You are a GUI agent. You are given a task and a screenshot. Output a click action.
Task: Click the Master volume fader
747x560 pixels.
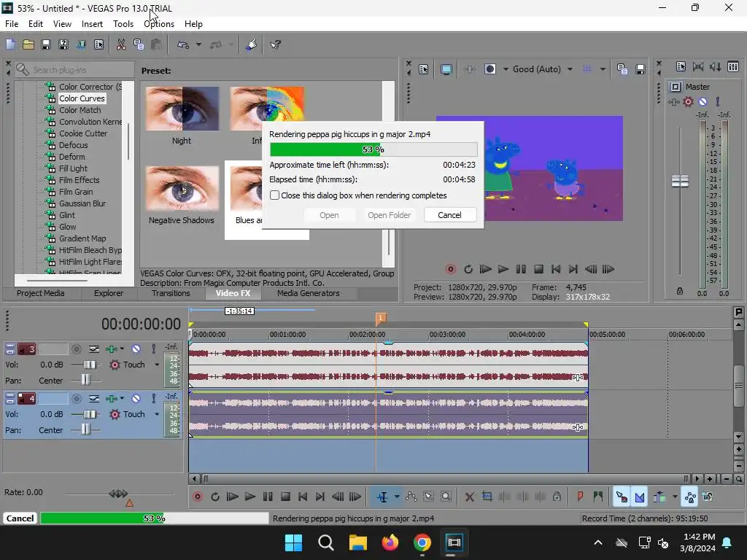tap(680, 181)
